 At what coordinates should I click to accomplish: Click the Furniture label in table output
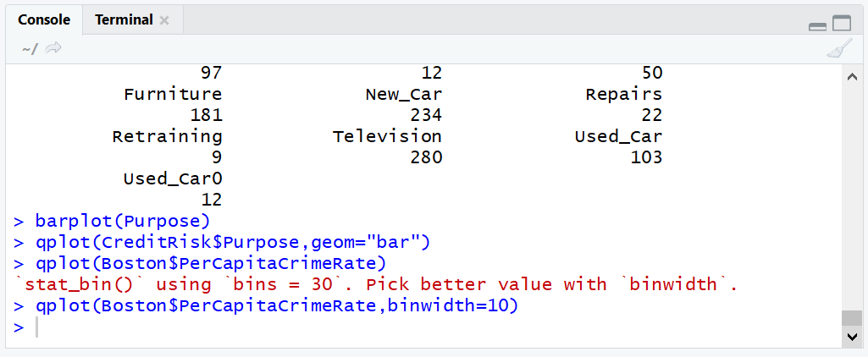coord(172,94)
